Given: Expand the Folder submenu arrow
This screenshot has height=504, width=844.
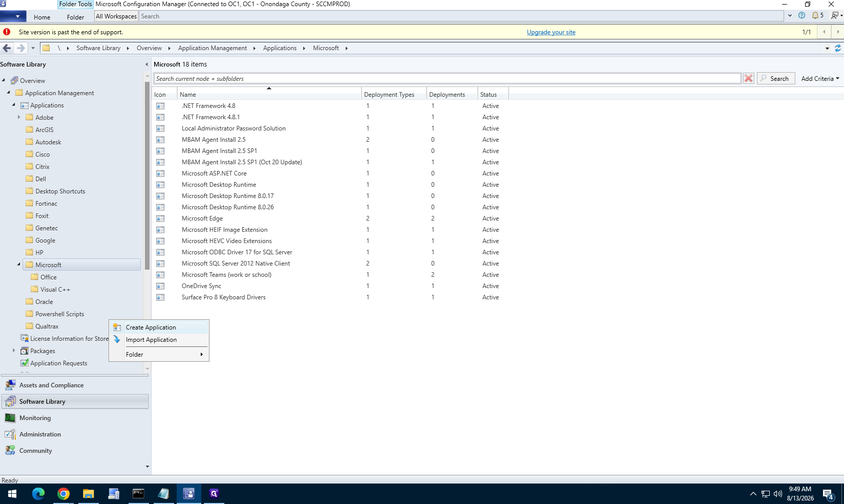Looking at the screenshot, I should coord(202,354).
